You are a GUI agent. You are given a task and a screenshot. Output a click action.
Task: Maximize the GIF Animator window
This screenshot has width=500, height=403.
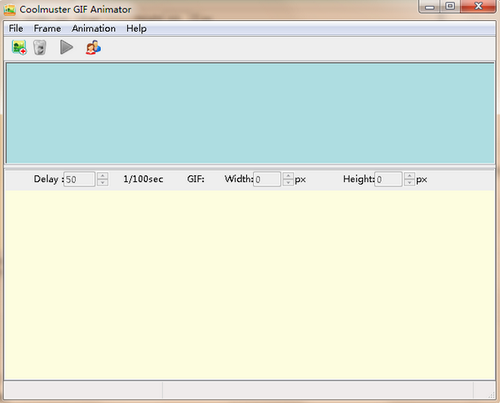pos(450,6)
